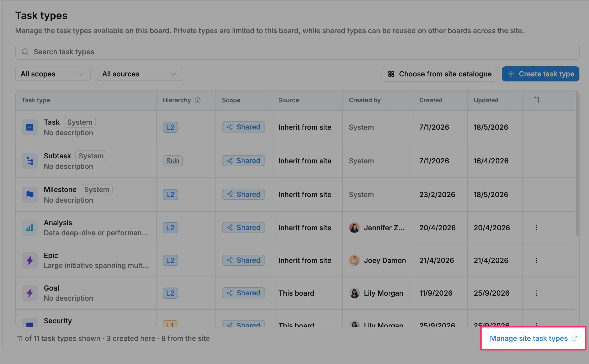Focus the Search task types field
Viewport: 589px width, 364px height.
tap(297, 52)
